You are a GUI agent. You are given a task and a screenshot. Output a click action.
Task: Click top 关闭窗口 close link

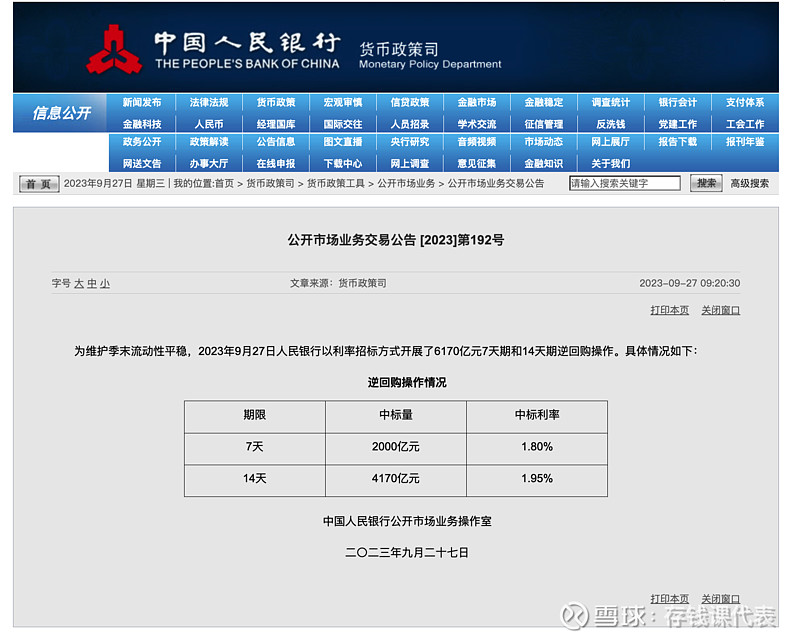(720, 310)
